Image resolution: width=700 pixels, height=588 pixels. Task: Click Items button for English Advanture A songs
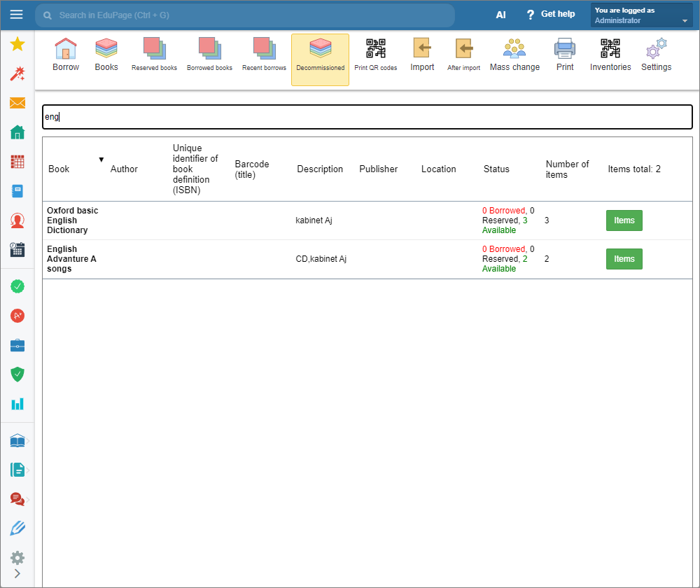point(624,259)
